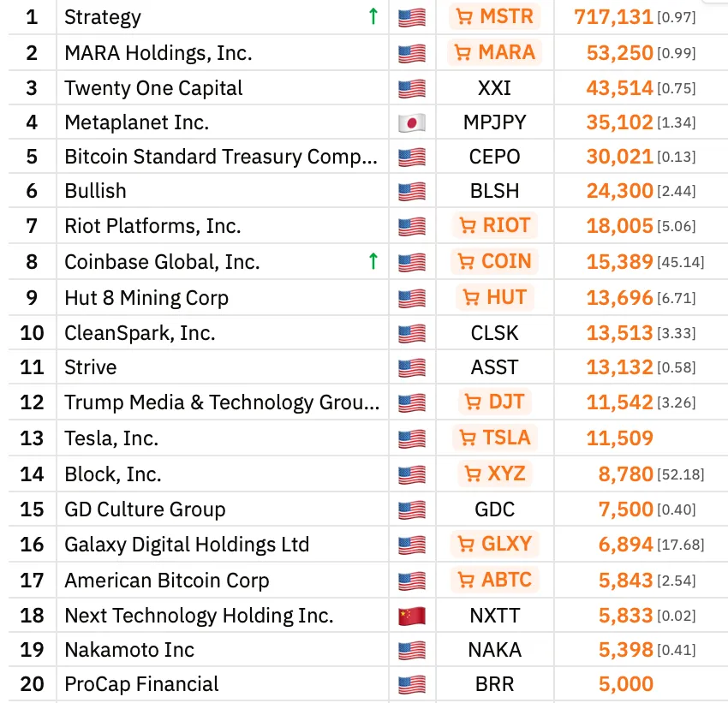Select the Twenty One Capital name
Image resolution: width=728 pixels, height=703 pixels.
(152, 87)
